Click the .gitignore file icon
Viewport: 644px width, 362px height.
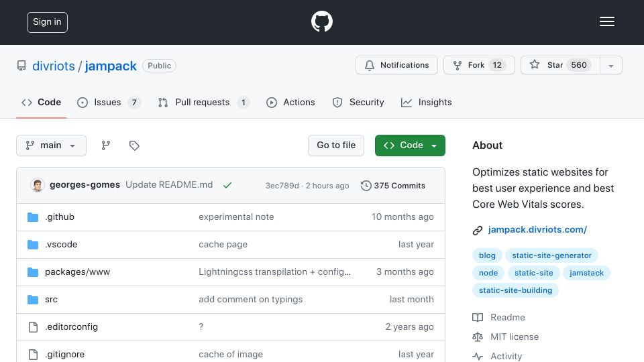click(x=33, y=355)
